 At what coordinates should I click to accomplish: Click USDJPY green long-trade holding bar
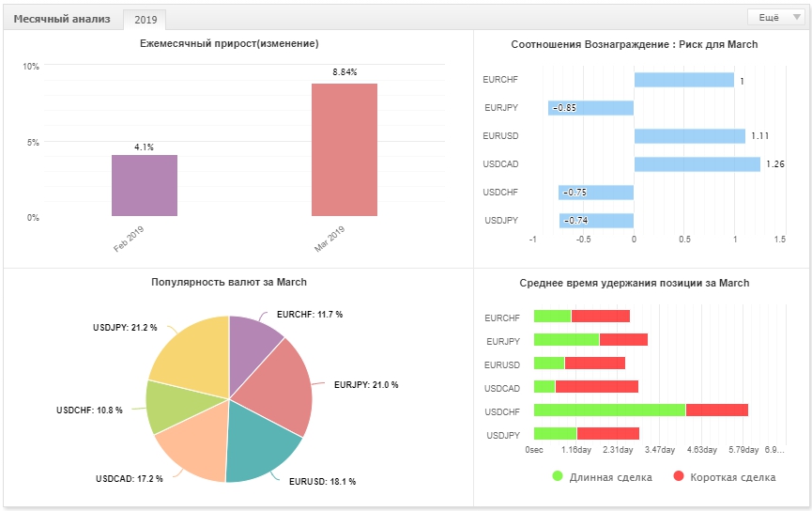[x=555, y=434]
